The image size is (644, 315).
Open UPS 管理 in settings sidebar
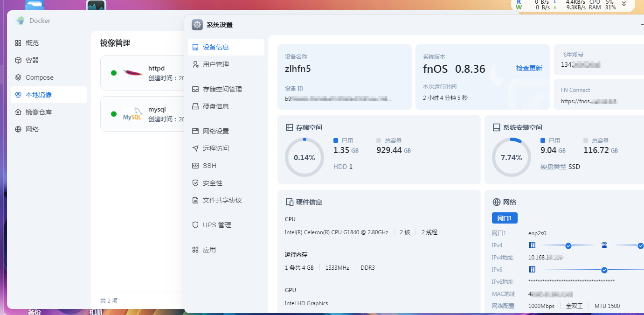tap(226, 225)
